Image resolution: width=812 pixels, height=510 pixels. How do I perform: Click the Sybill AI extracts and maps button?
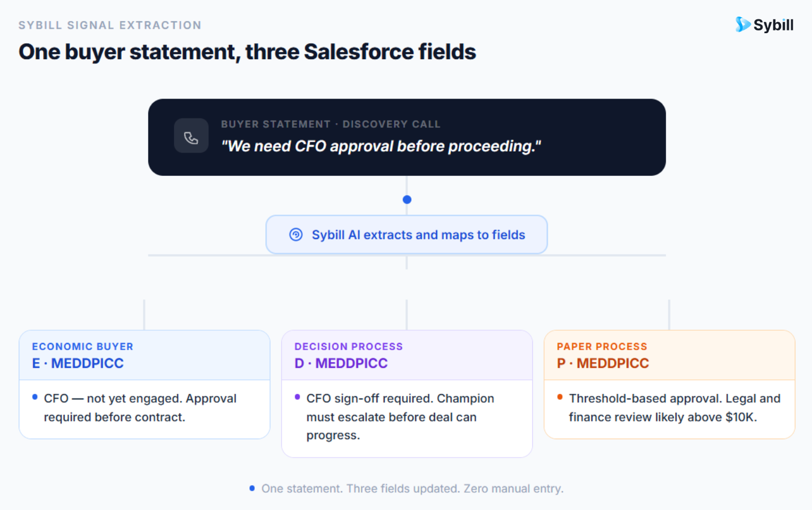(x=407, y=235)
